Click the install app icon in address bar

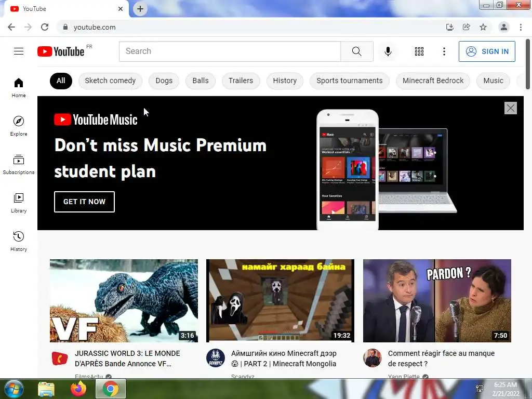tap(449, 27)
